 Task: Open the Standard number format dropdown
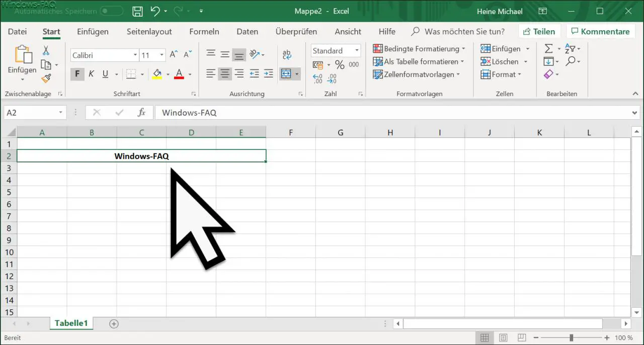pyautogui.click(x=357, y=50)
